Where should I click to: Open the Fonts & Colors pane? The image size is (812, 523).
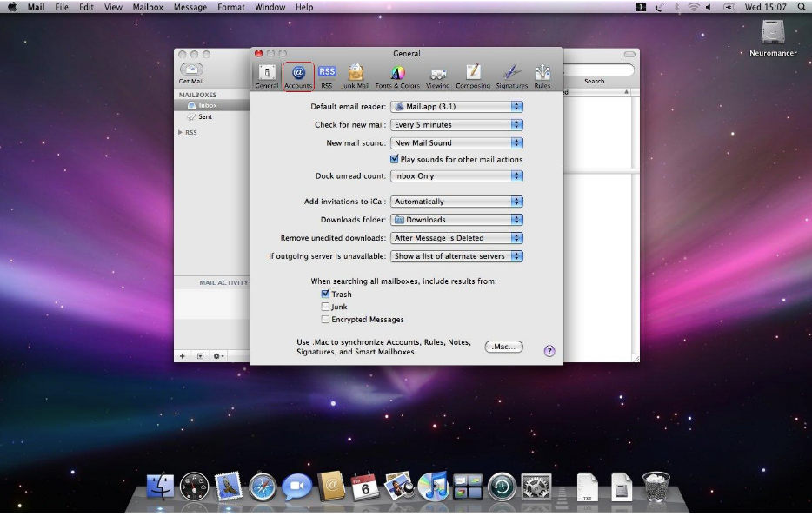397,76
